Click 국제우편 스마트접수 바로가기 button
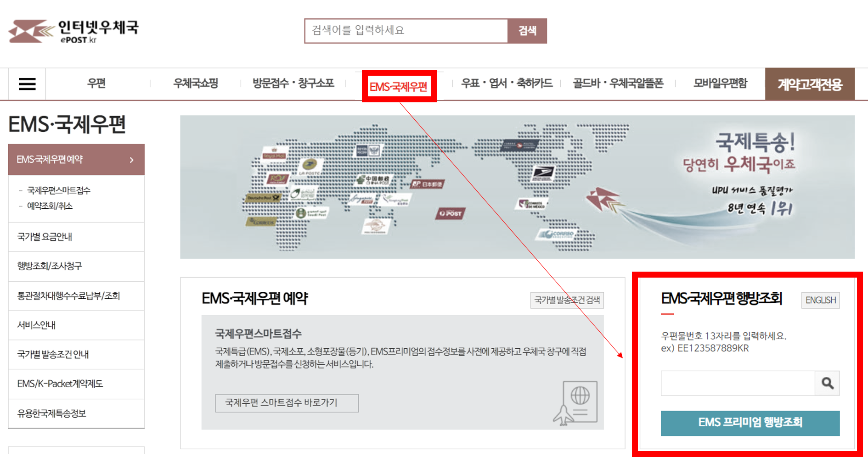868x457 pixels. (x=287, y=403)
